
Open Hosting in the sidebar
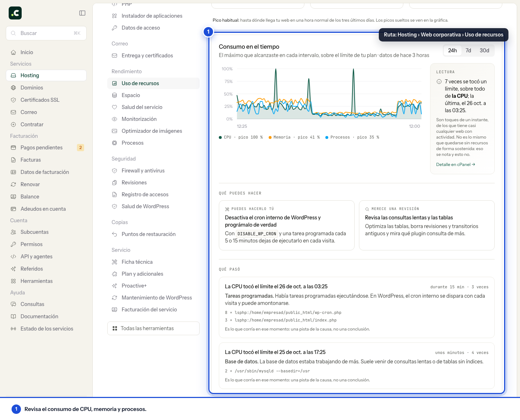tap(46, 75)
